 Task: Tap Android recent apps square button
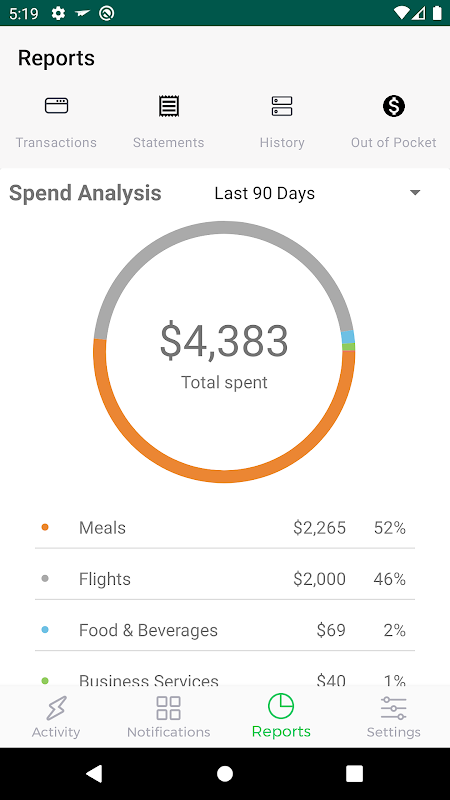coord(355,773)
